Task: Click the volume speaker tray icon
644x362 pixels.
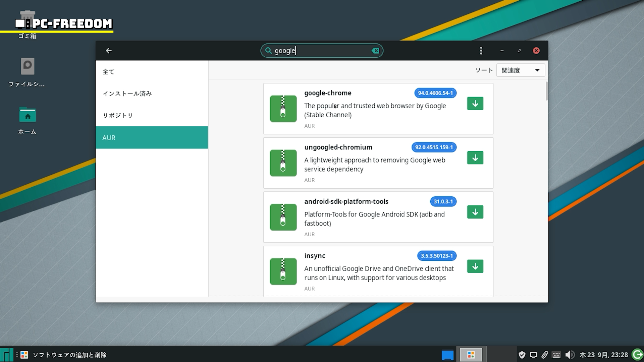Action: point(569,355)
